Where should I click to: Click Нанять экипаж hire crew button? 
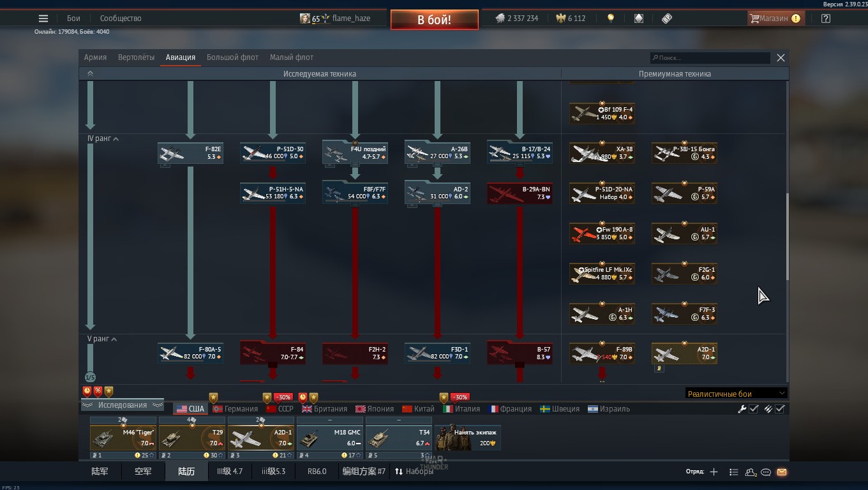pyautogui.click(x=468, y=437)
